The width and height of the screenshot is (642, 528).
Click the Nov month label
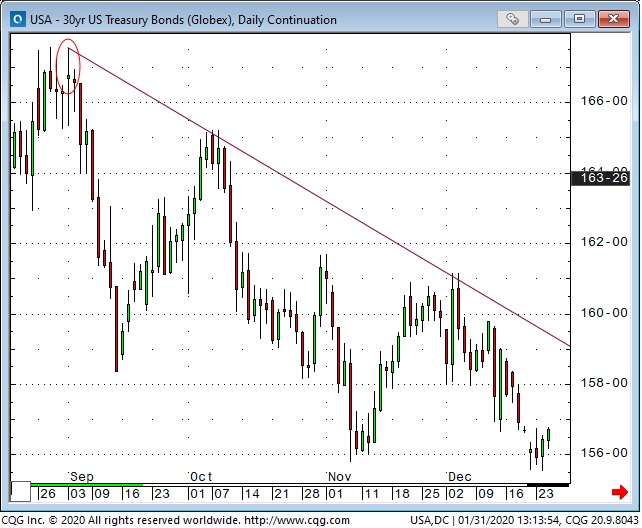point(339,476)
